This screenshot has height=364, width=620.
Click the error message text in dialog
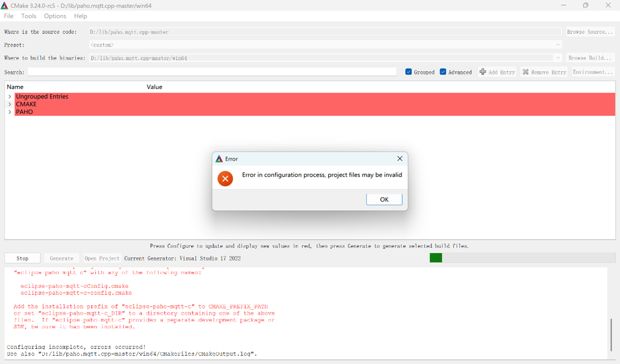322,174
